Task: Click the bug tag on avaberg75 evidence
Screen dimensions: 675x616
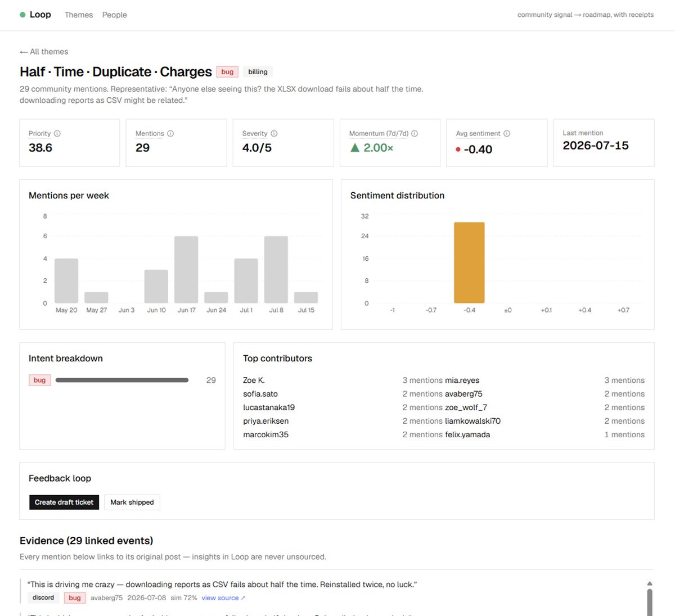Action: pos(75,598)
